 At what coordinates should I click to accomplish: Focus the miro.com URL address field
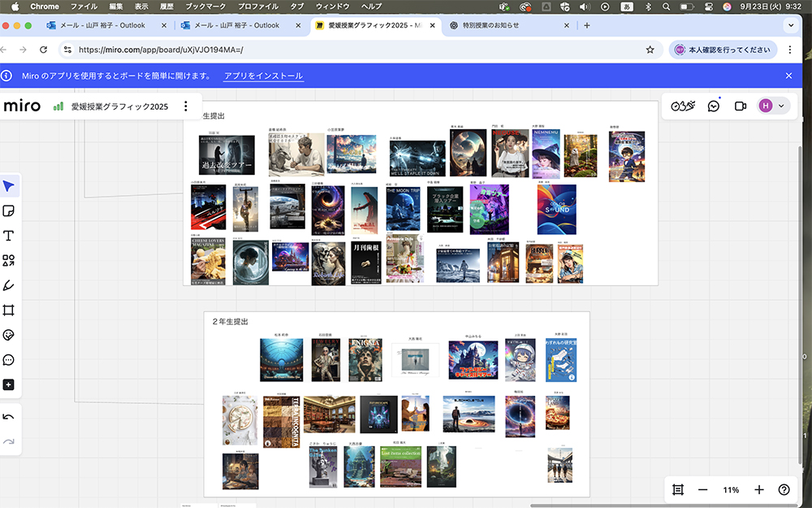pyautogui.click(x=357, y=50)
